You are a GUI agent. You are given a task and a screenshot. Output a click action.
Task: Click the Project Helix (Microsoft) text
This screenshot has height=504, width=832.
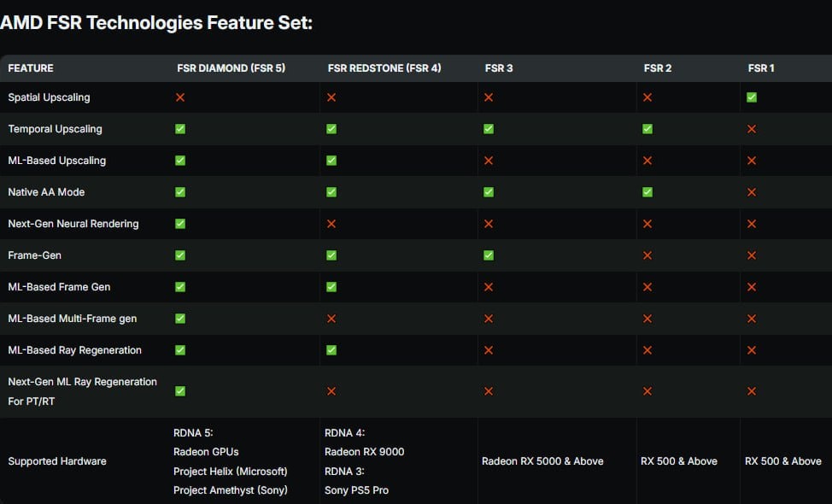pos(230,472)
